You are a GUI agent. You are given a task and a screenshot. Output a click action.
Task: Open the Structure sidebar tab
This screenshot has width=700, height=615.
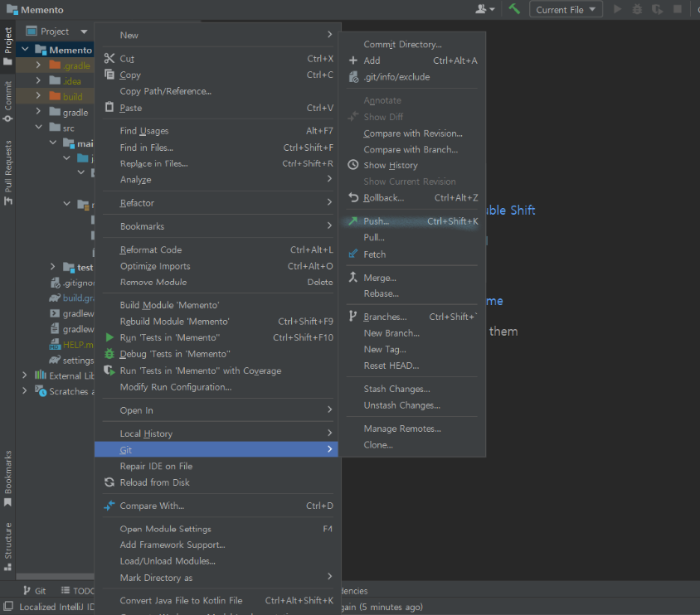(x=7, y=546)
